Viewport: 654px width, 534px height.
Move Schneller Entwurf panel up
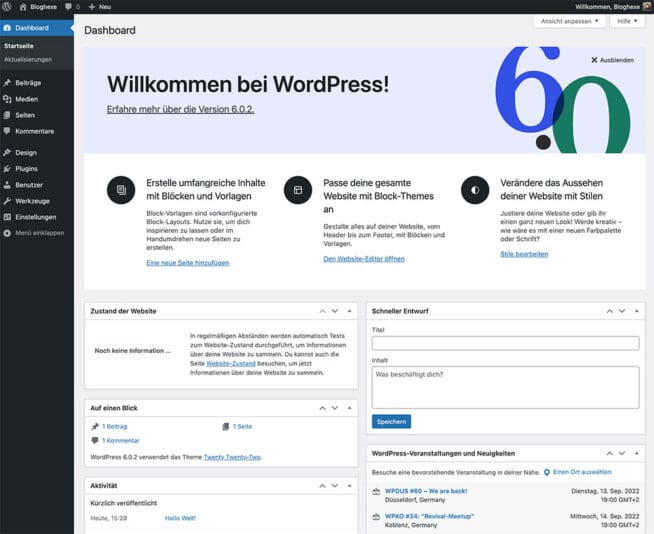[610, 311]
